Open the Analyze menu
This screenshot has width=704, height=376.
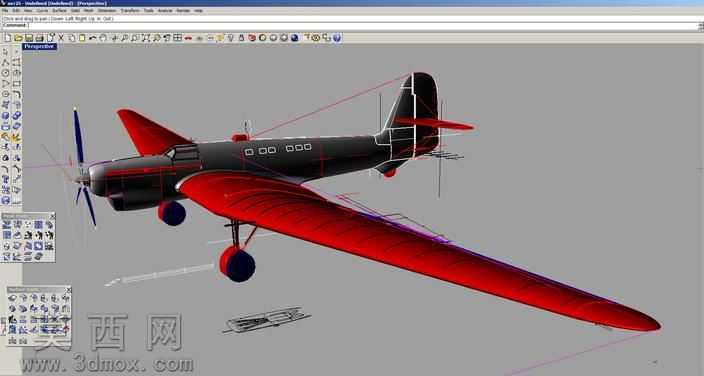[165, 10]
